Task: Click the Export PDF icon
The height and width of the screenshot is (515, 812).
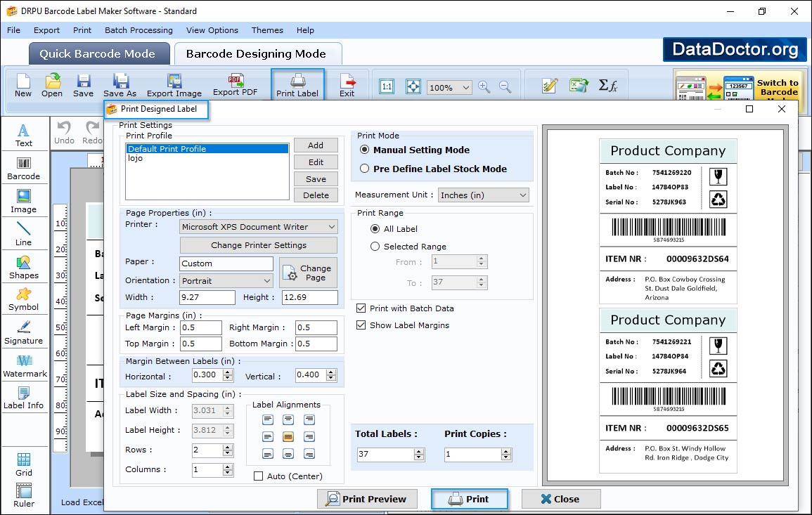Action: click(235, 85)
